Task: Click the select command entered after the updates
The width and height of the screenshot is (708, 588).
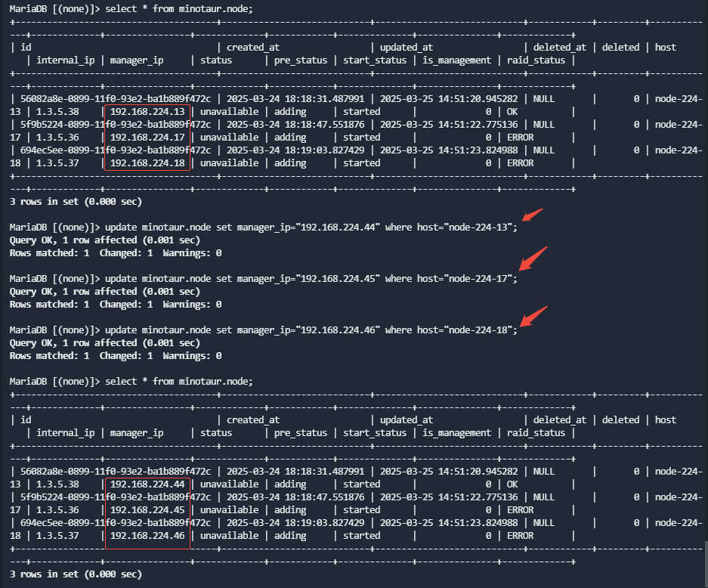Action: coord(179,382)
